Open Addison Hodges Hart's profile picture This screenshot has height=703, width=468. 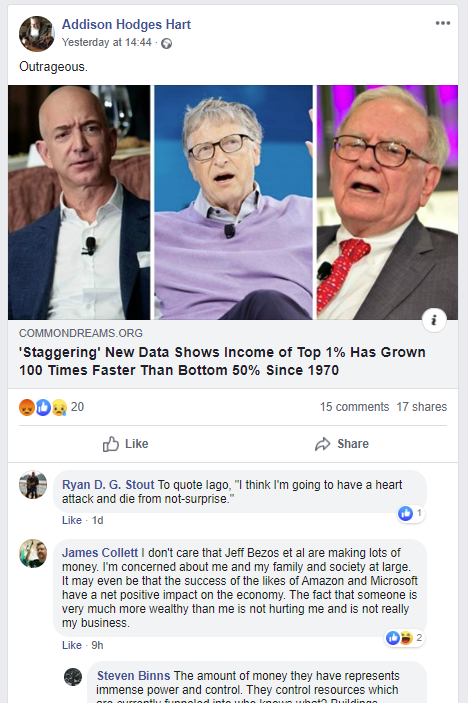click(36, 34)
